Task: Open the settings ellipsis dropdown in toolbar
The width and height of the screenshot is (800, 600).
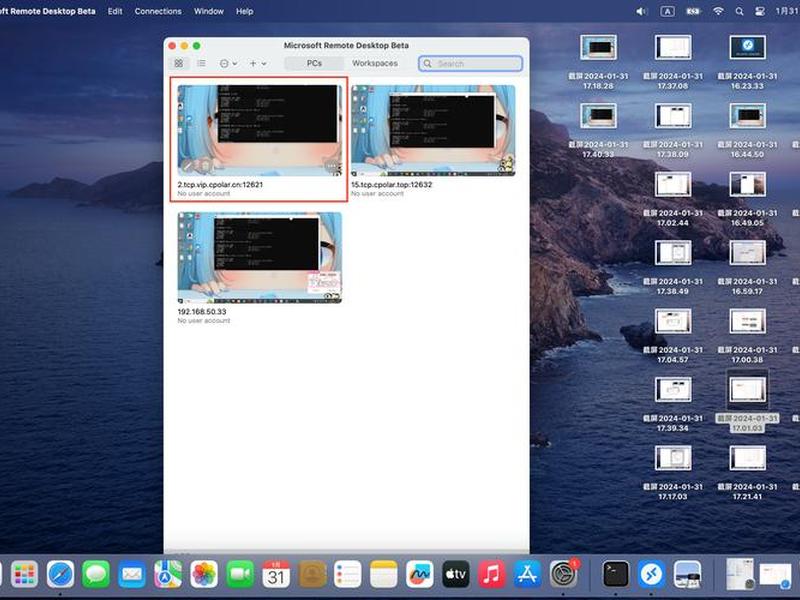Action: [x=228, y=63]
